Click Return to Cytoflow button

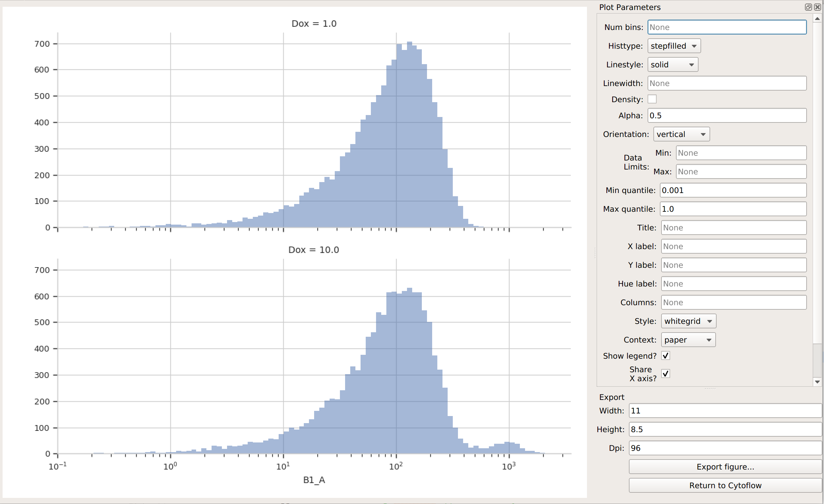click(x=725, y=485)
